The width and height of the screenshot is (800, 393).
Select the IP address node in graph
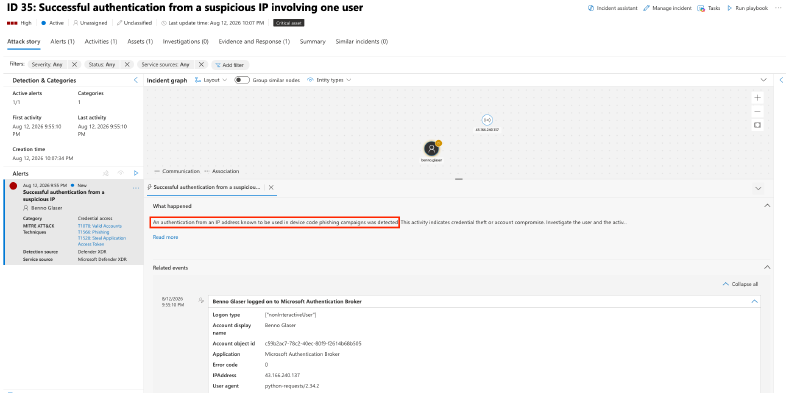(x=487, y=120)
